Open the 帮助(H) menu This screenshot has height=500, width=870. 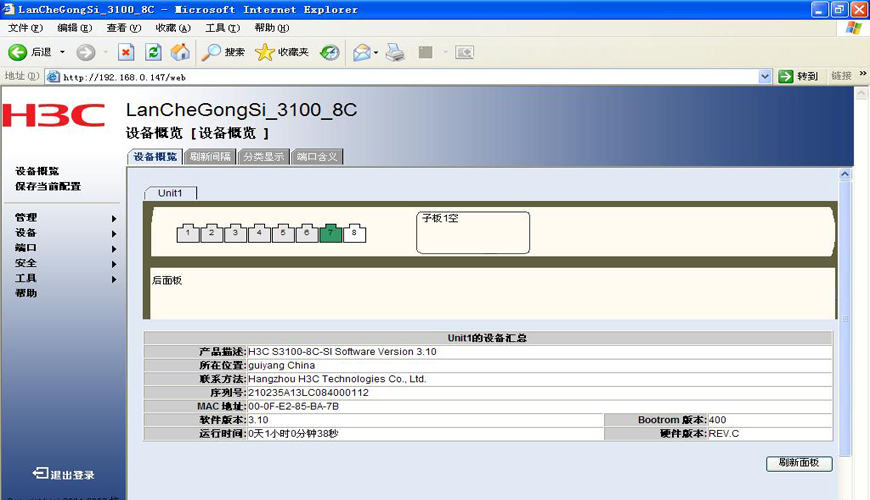click(272, 28)
